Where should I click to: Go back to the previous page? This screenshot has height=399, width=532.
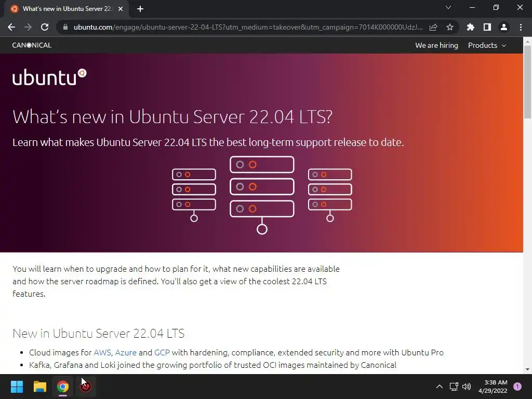click(11, 27)
